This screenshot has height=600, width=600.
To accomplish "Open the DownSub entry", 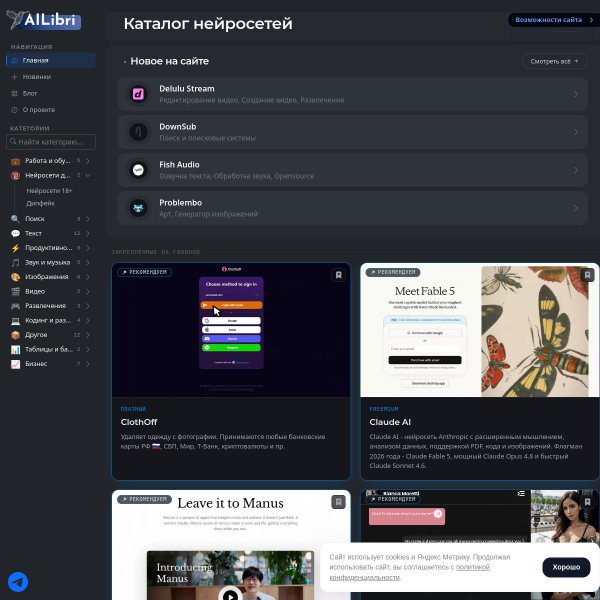I will (x=352, y=132).
